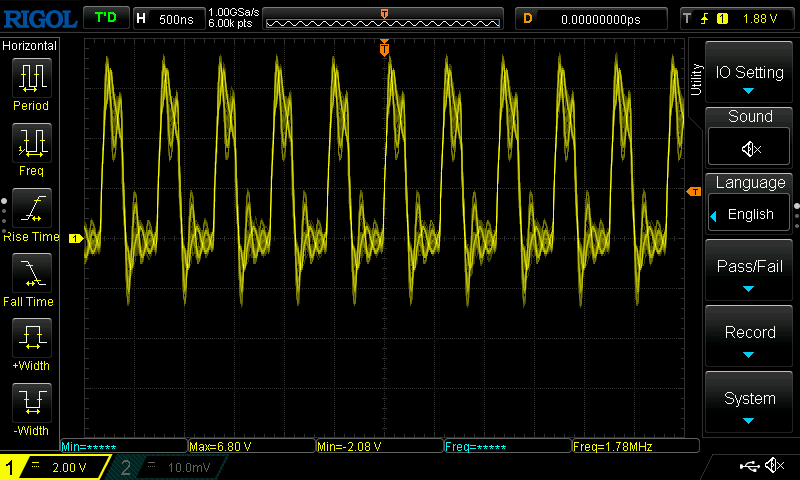Viewport: 800px width, 480px height.
Task: Click the USB status icon
Action: (x=748, y=466)
